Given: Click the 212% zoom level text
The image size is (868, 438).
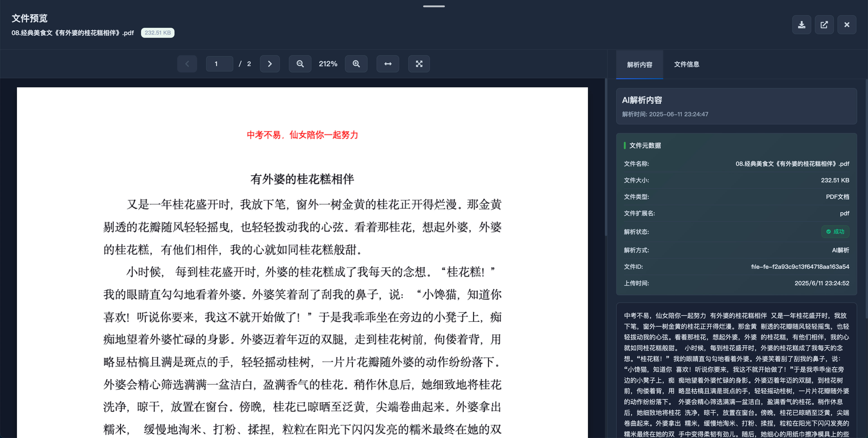Looking at the screenshot, I should coord(328,64).
